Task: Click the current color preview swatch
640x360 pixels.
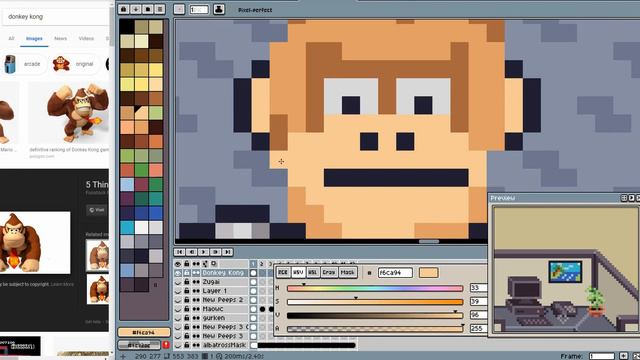Action: pyautogui.click(x=428, y=273)
